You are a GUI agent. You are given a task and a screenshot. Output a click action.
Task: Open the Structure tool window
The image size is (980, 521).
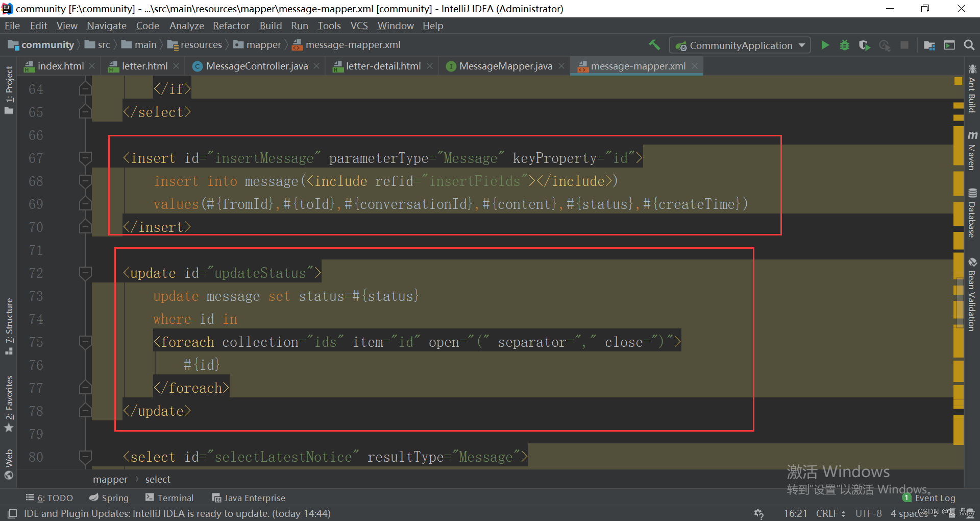click(x=9, y=326)
